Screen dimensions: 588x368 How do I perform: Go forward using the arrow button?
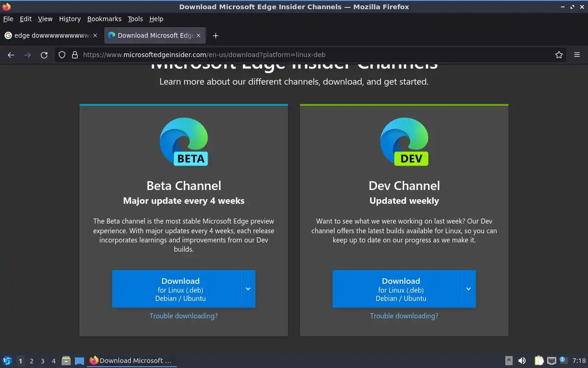pos(28,55)
